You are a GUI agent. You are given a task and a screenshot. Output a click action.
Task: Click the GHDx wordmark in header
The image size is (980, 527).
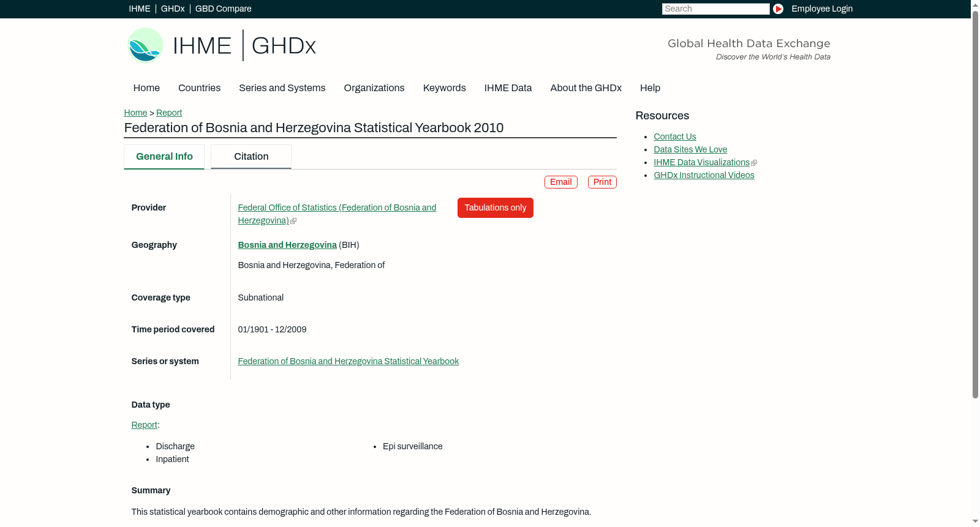[284, 46]
